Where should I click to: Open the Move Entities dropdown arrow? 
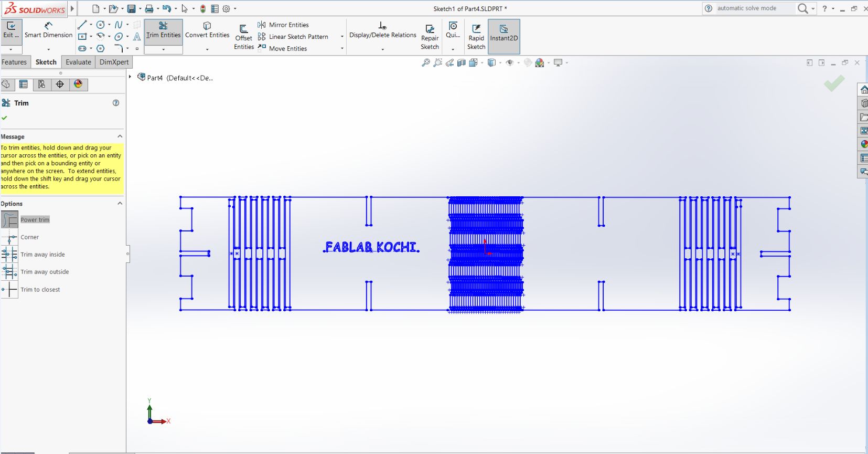click(x=342, y=49)
